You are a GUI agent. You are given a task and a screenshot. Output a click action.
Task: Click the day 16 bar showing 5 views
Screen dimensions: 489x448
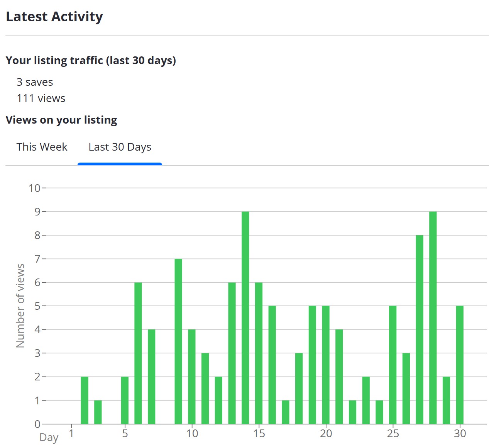(x=272, y=365)
